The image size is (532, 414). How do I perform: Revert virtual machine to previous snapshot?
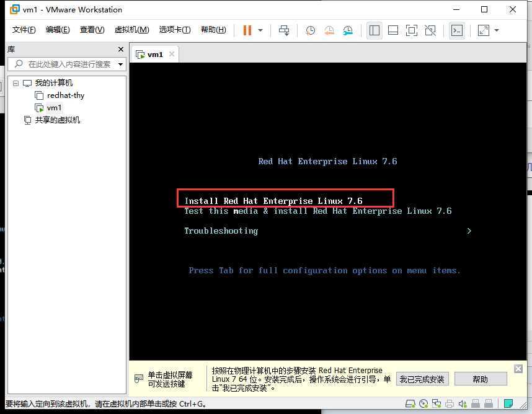coord(329,30)
